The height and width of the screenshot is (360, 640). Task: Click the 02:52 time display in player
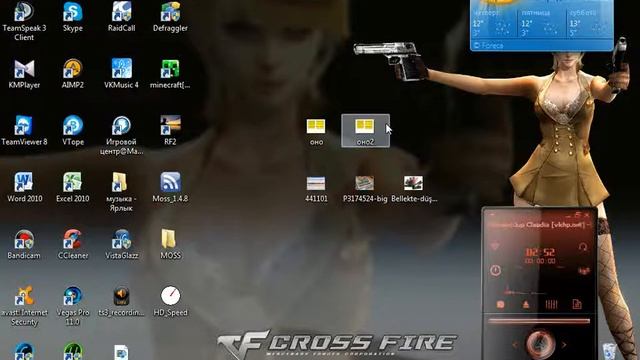pos(540,252)
